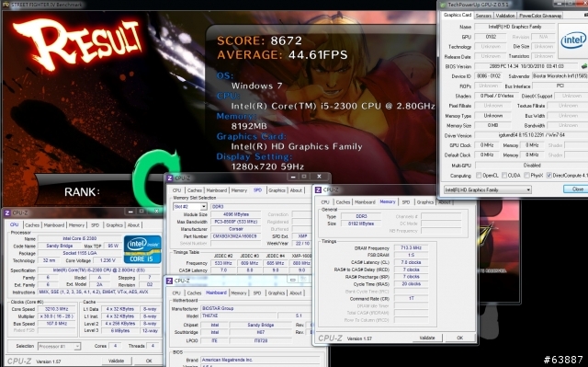This screenshot has height=367, width=588.
Task: Open the About tab in the processor CPU-Z window
Action: pos(133,225)
